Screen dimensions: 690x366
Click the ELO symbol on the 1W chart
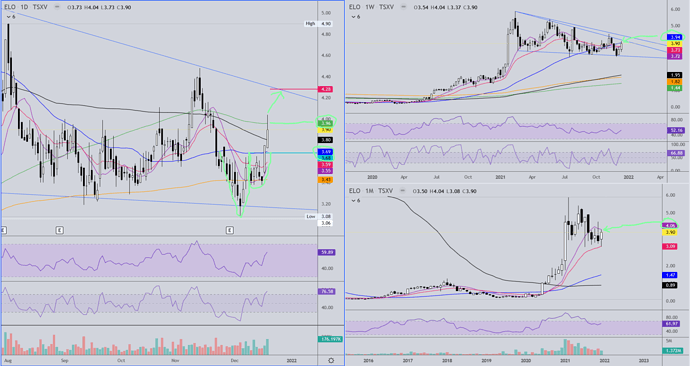(355, 7)
